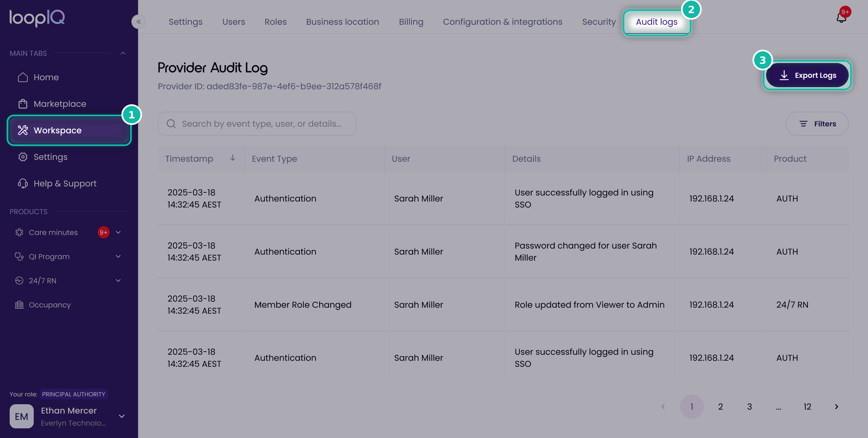
Task: Open the top Settings tab
Action: 185,22
